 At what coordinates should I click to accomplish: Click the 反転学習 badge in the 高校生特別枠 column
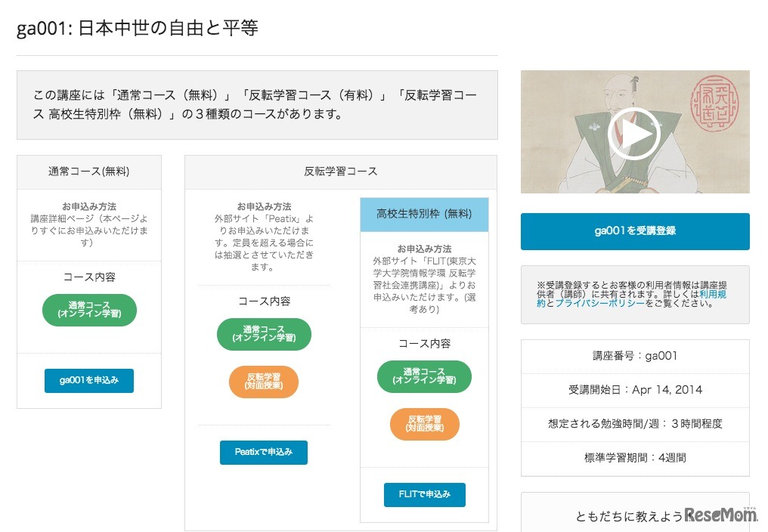point(424,424)
